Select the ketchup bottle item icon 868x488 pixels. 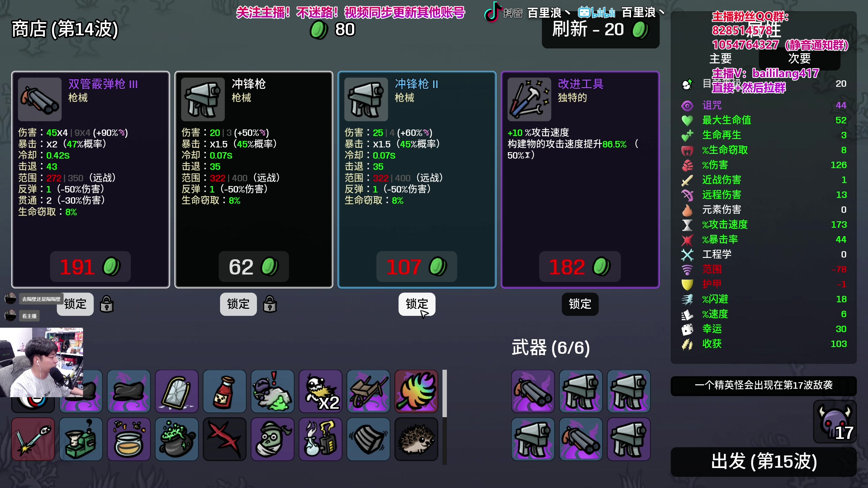[x=224, y=391]
